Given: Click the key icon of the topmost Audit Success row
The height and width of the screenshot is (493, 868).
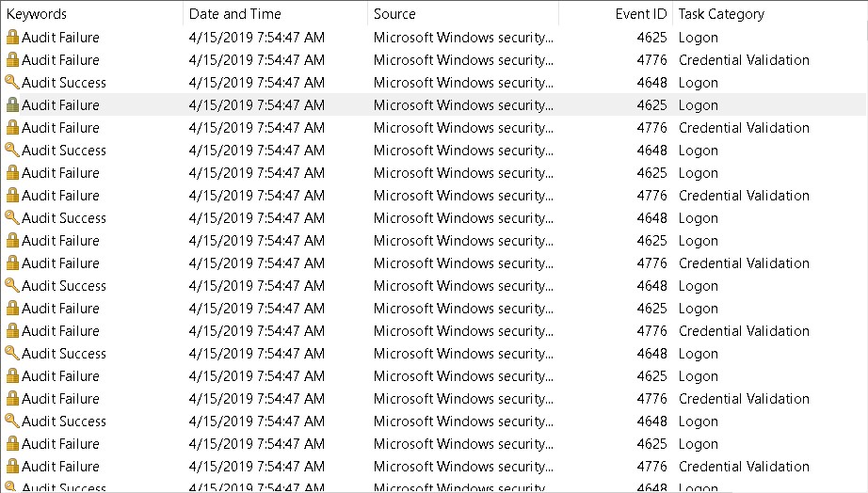Looking at the screenshot, I should (12, 82).
